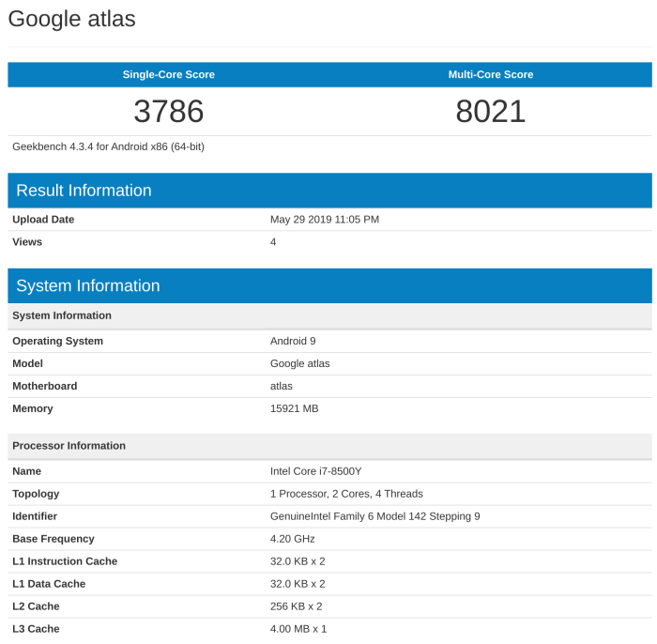The height and width of the screenshot is (644, 657).
Task: Click the Processor Information subheader
Action: (69, 446)
